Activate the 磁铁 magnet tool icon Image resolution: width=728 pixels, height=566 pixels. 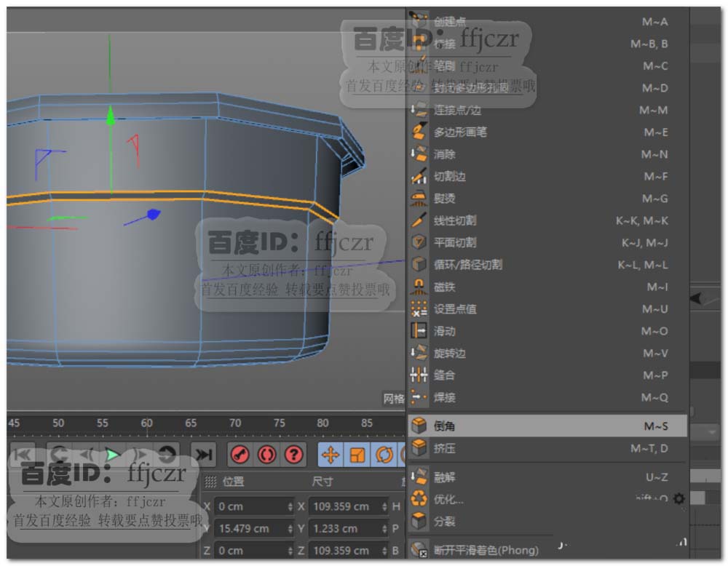(419, 287)
